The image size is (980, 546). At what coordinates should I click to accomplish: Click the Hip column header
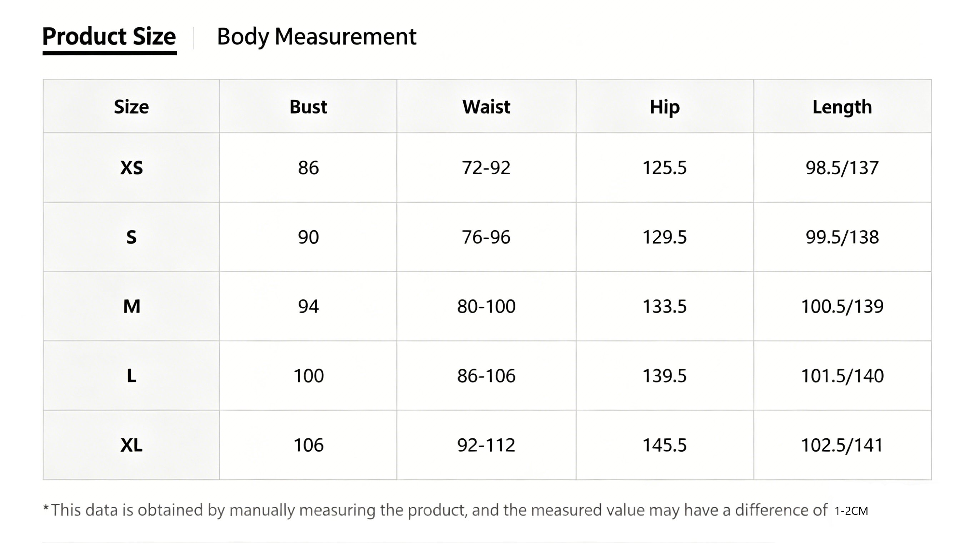(x=665, y=107)
